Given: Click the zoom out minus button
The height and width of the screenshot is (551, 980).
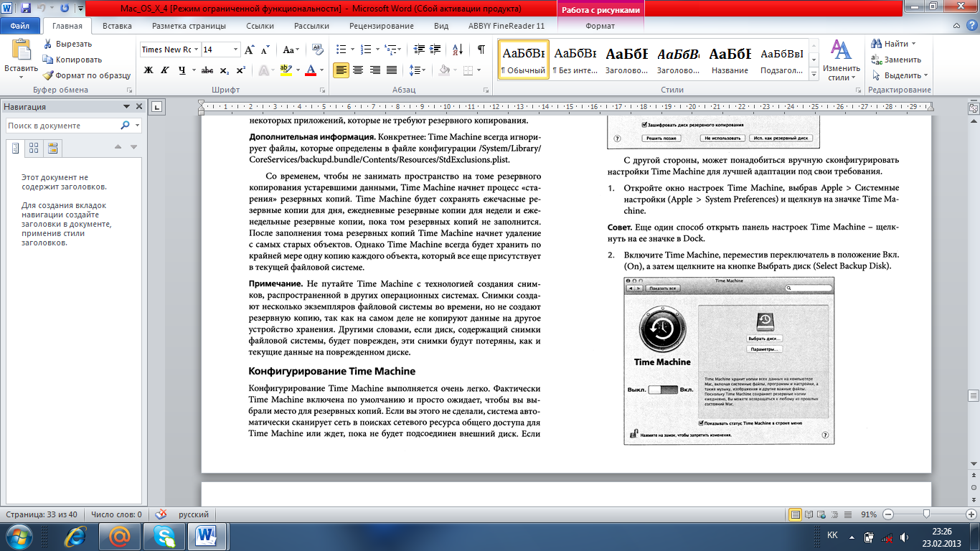Looking at the screenshot, I should (x=887, y=514).
